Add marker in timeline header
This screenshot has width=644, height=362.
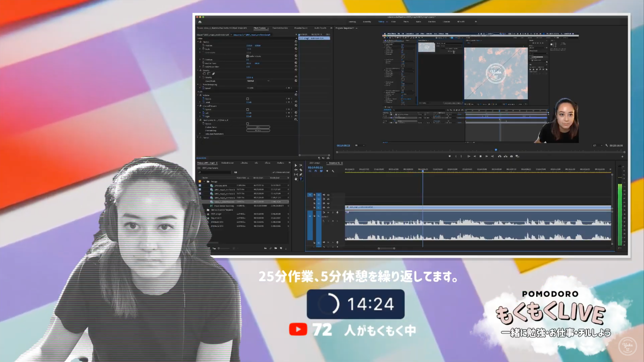[327, 171]
